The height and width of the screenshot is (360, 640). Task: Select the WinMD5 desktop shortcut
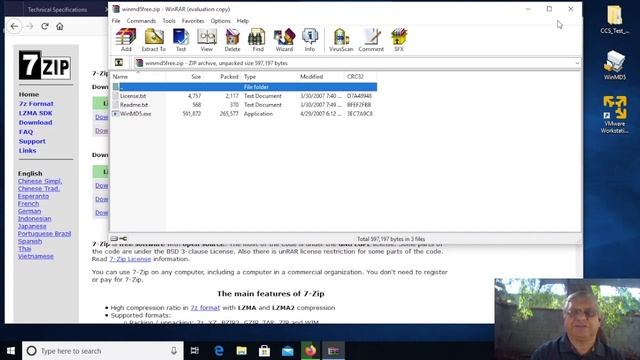pyautogui.click(x=615, y=65)
